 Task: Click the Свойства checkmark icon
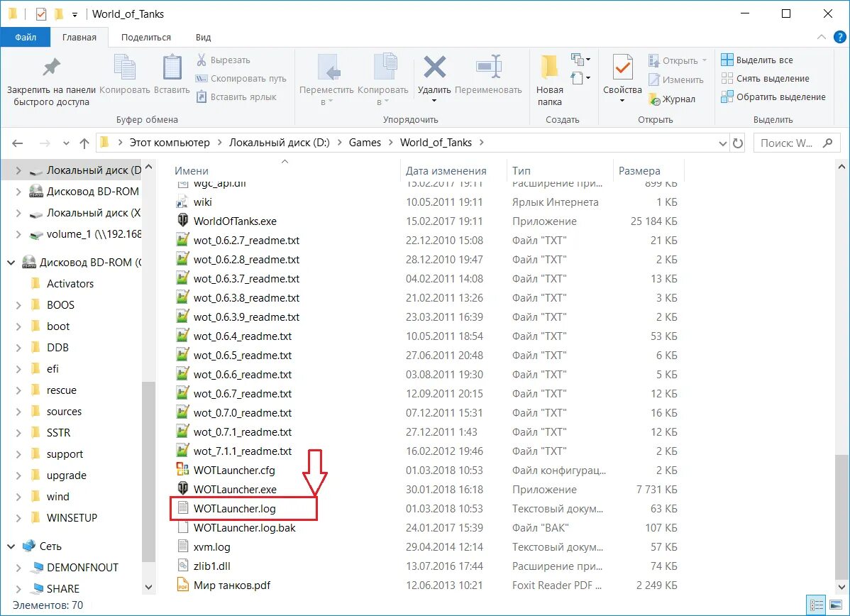point(622,68)
